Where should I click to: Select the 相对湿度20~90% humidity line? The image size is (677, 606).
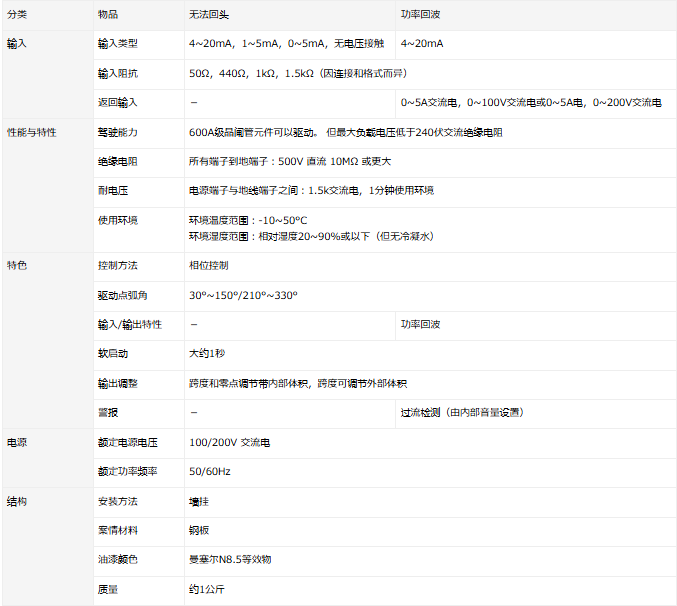(x=311, y=237)
